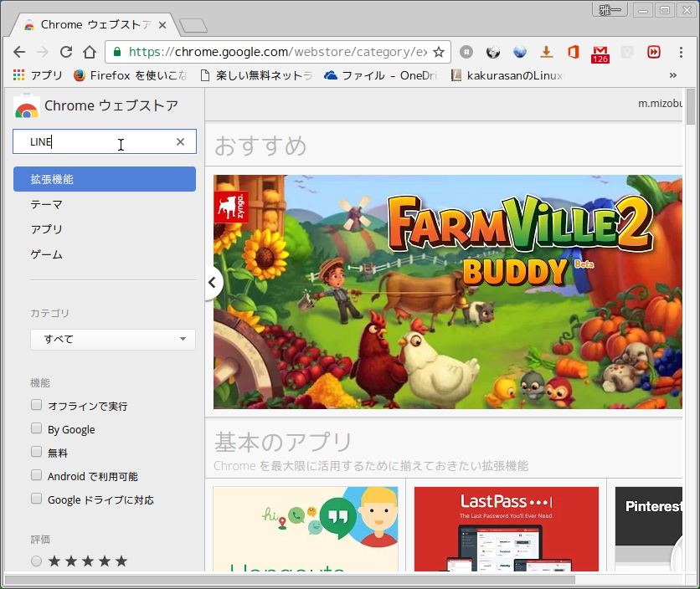700x589 pixels.
Task: Open a new tab
Action: [x=193, y=25]
